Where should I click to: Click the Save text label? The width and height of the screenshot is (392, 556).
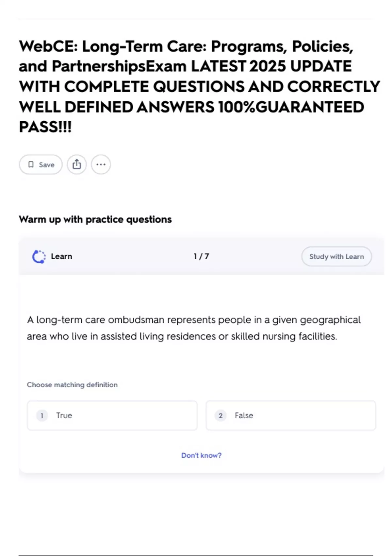coord(47,165)
